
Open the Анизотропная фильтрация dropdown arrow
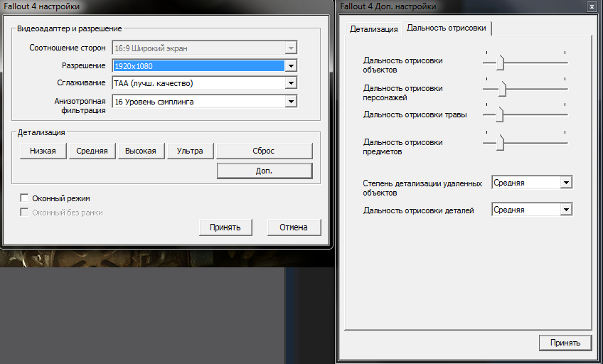[x=291, y=102]
